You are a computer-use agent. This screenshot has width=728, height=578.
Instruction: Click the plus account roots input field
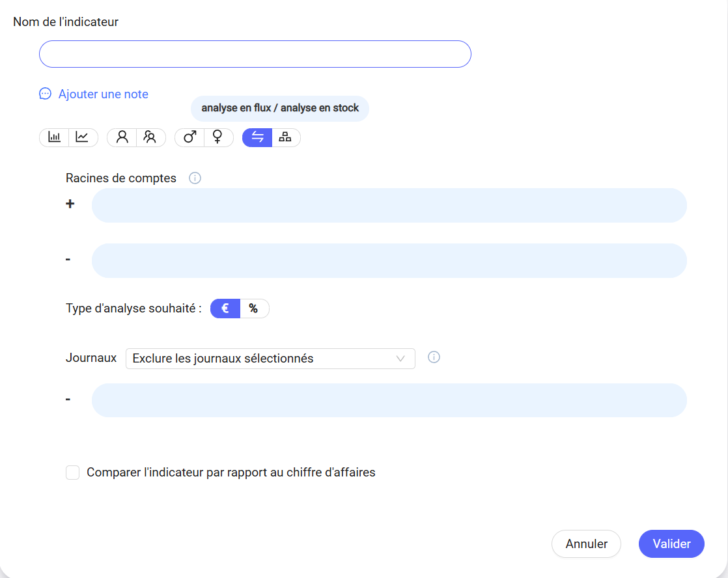coord(389,205)
